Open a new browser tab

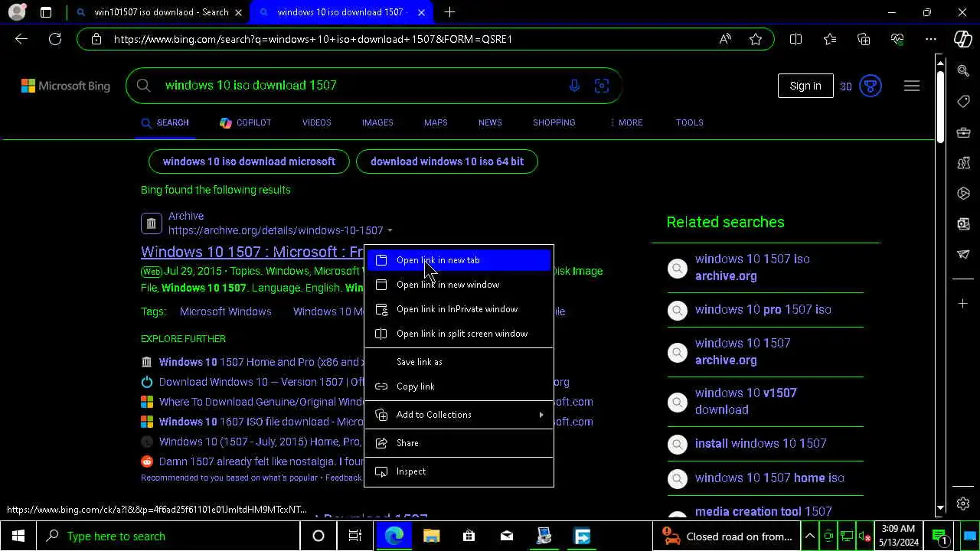click(449, 12)
